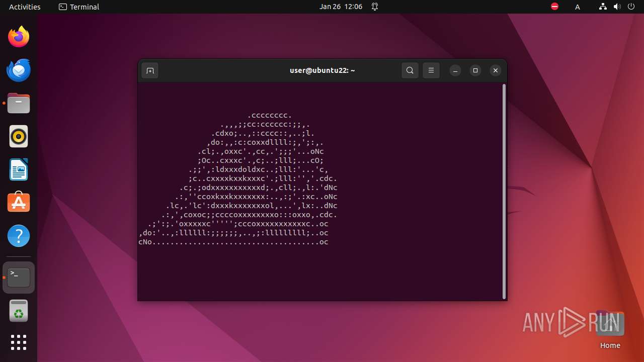644x362 pixels.
Task: Open the Activities overview
Action: [x=25, y=7]
